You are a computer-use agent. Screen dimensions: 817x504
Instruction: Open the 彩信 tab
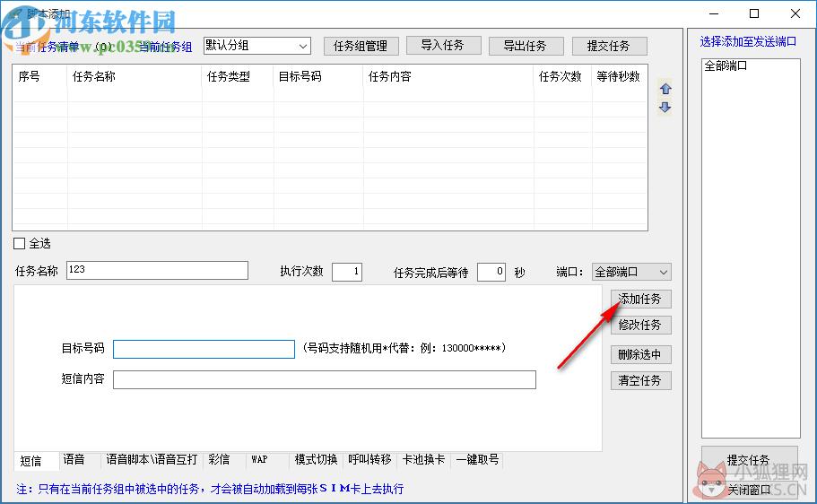click(x=219, y=459)
